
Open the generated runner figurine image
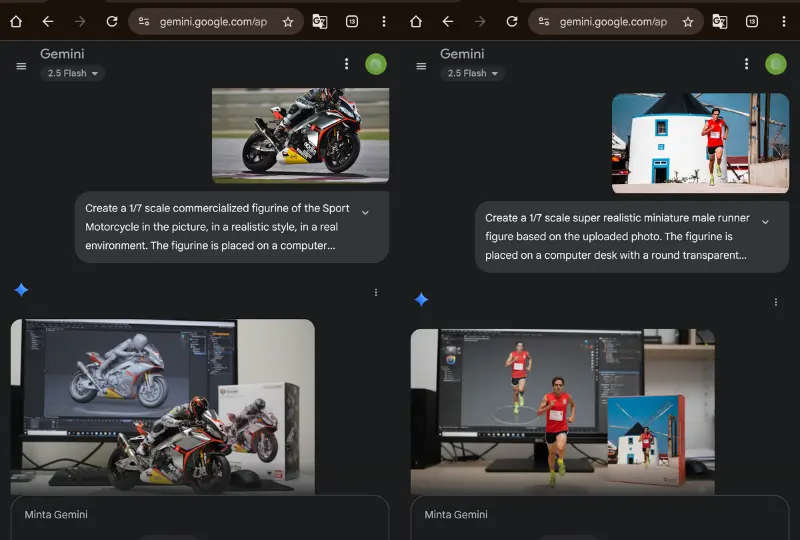point(563,412)
